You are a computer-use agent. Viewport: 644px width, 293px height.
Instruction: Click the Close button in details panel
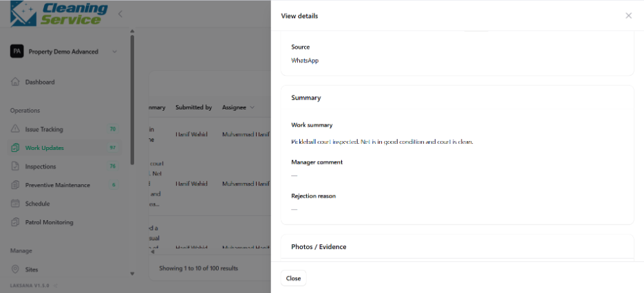(293, 279)
